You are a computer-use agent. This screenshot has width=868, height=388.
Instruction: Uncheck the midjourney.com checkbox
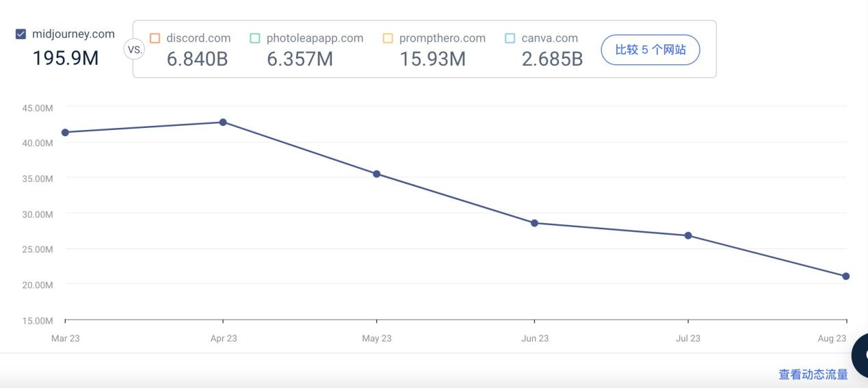21,34
